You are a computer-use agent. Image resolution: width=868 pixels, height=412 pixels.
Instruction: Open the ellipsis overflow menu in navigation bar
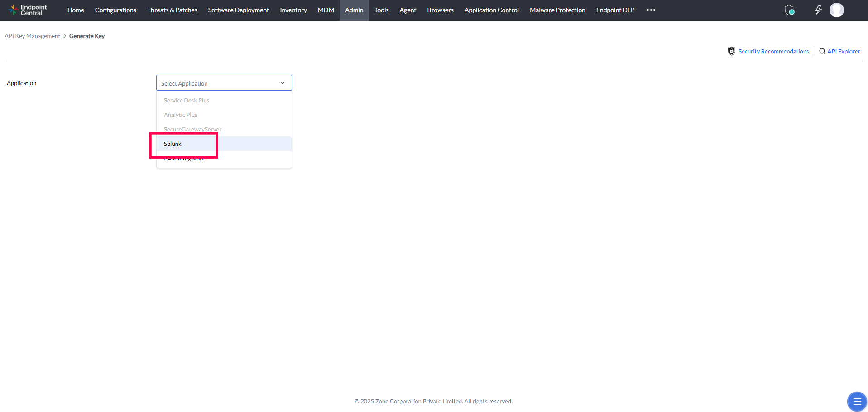click(651, 10)
